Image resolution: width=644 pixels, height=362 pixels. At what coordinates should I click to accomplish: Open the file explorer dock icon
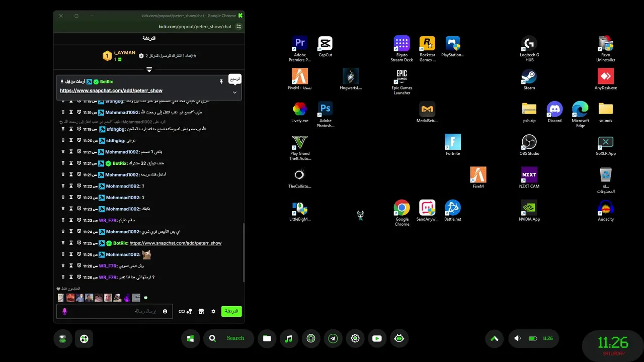point(267,338)
